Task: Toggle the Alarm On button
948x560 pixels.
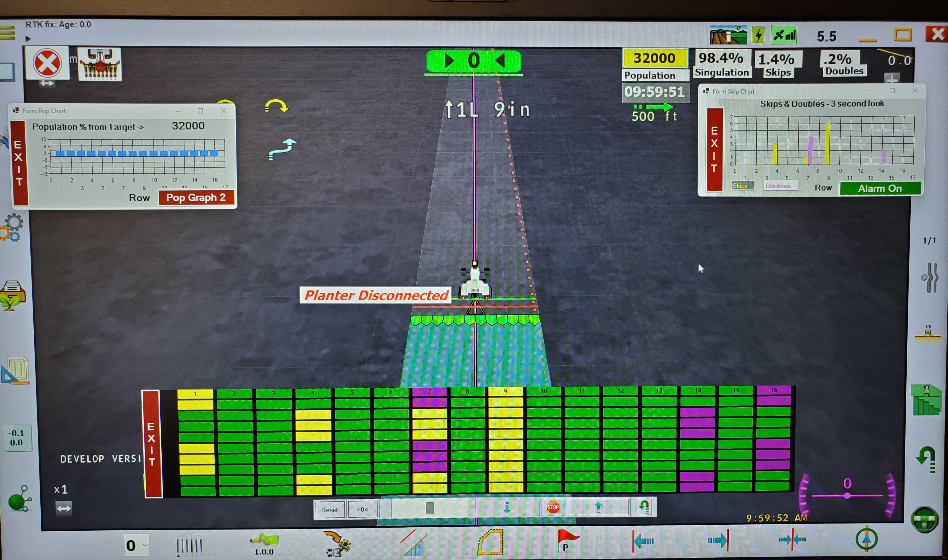Action: [880, 188]
